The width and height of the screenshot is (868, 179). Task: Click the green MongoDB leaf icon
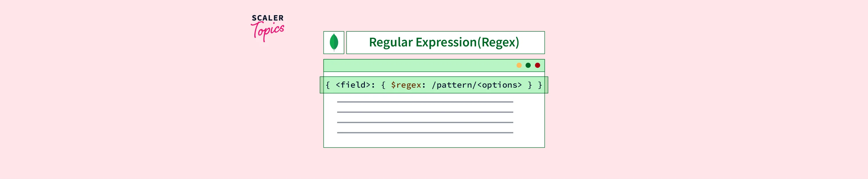pyautogui.click(x=334, y=42)
